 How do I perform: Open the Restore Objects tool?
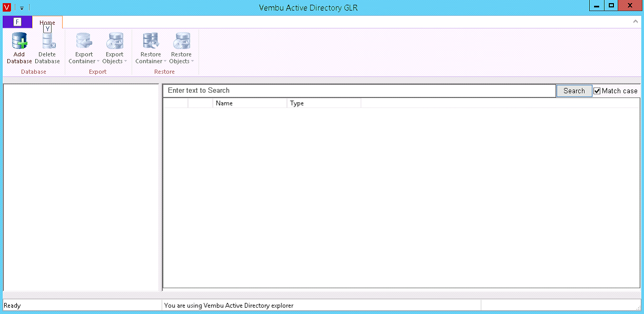click(x=181, y=48)
